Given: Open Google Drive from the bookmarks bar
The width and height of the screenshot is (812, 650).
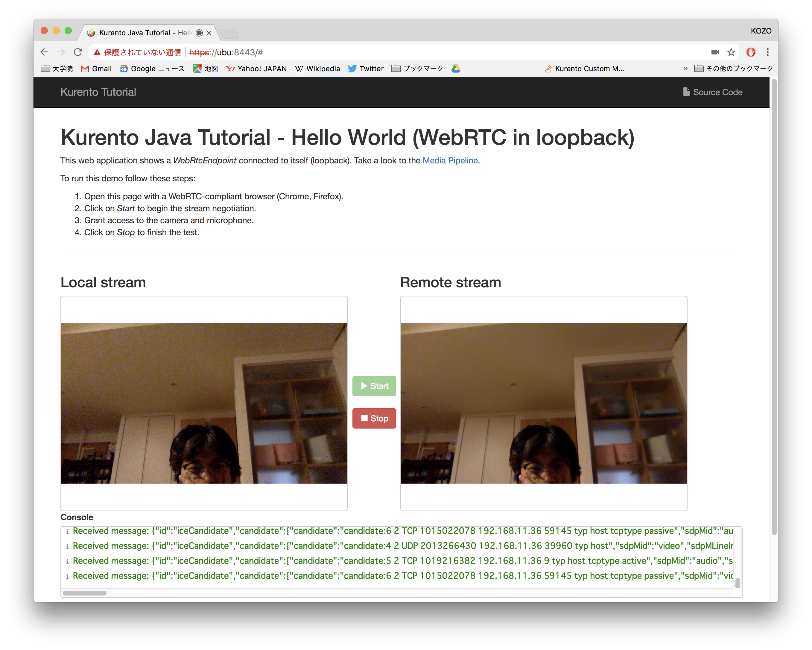Looking at the screenshot, I should point(456,69).
